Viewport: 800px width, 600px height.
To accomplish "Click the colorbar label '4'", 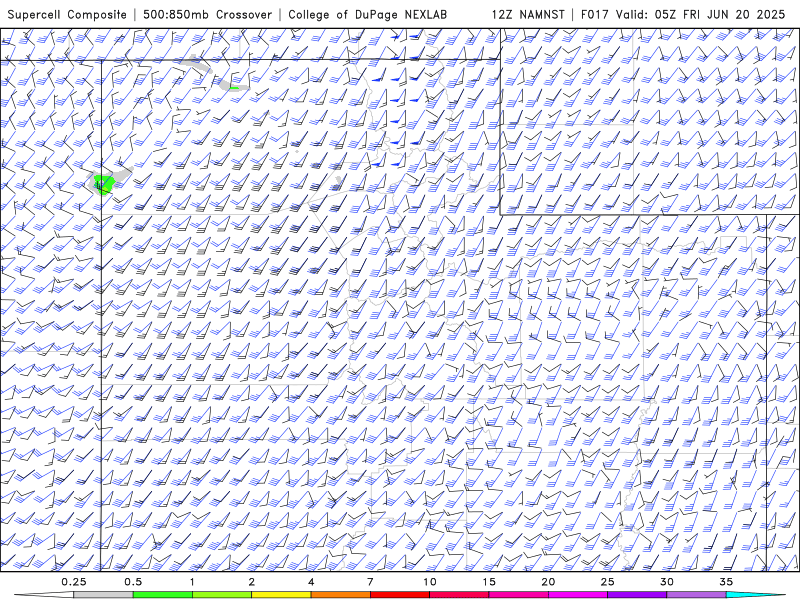I will point(311,582).
